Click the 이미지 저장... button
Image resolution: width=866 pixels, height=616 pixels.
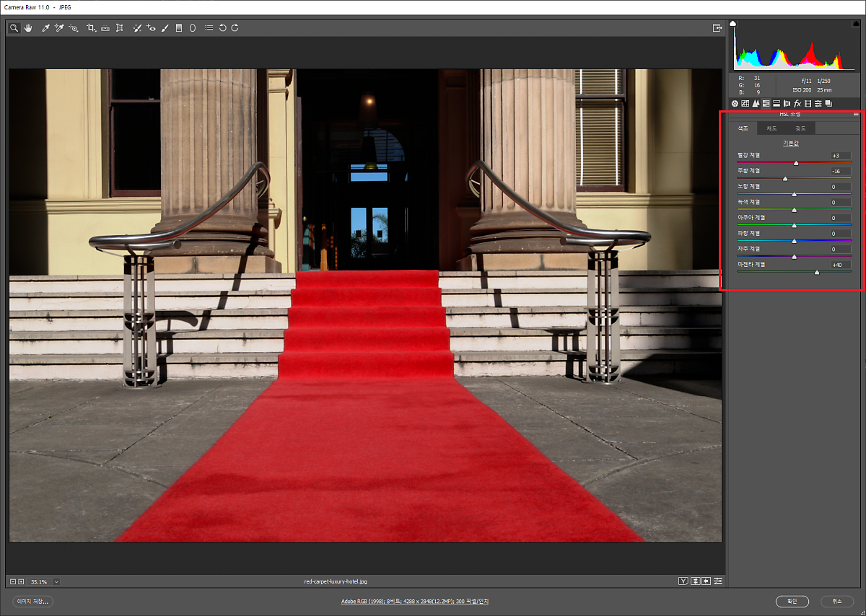point(33,601)
